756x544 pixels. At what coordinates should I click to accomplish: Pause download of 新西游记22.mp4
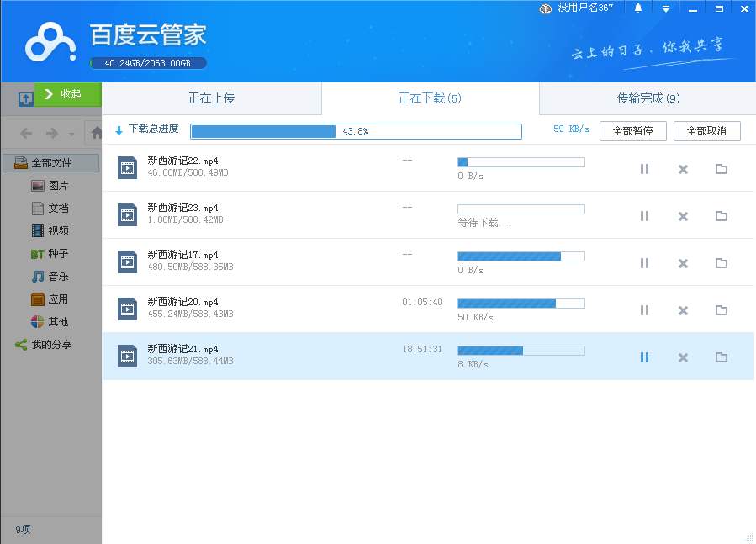tap(644, 169)
